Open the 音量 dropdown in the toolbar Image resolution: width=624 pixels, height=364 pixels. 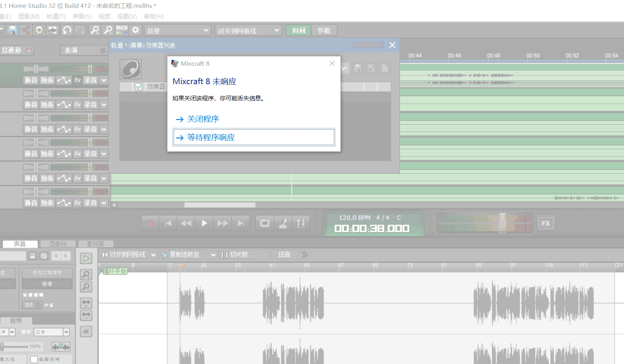tap(177, 30)
